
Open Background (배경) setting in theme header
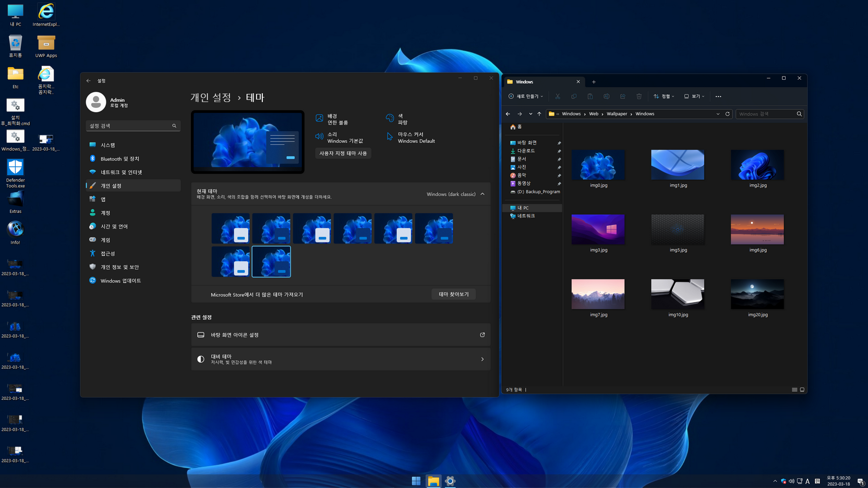tap(332, 119)
